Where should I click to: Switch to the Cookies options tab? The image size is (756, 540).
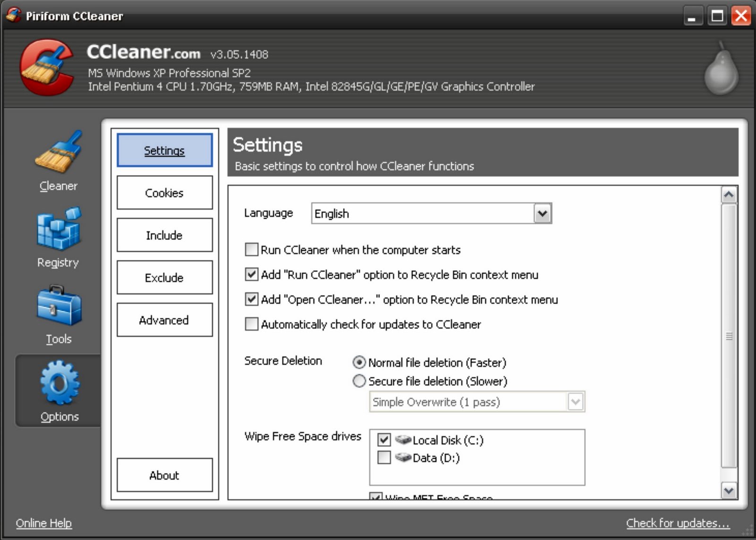[x=164, y=193]
